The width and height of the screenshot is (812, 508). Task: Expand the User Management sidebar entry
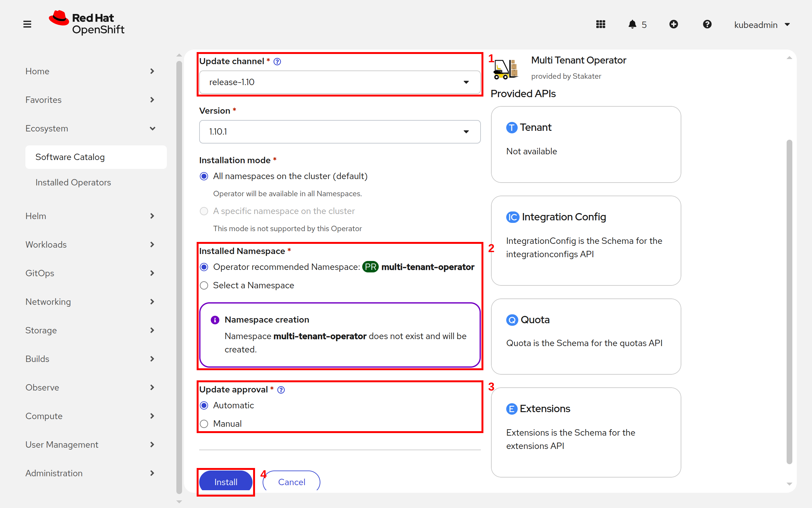[x=91, y=444]
